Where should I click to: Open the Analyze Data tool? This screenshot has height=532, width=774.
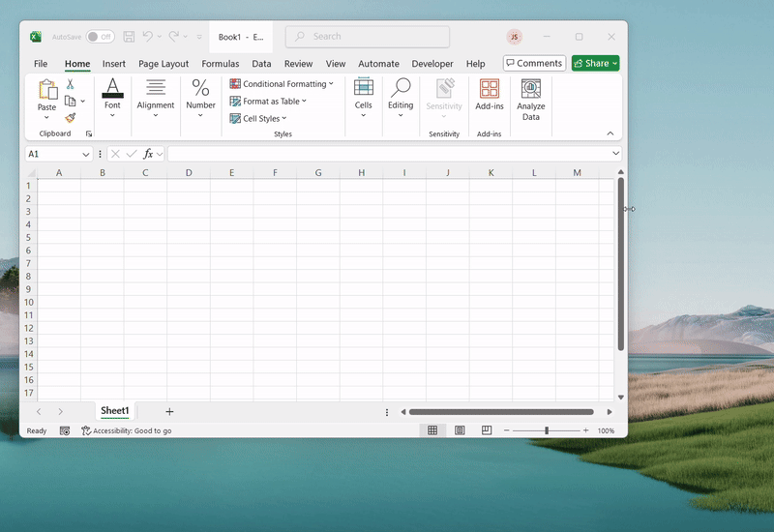click(x=530, y=100)
